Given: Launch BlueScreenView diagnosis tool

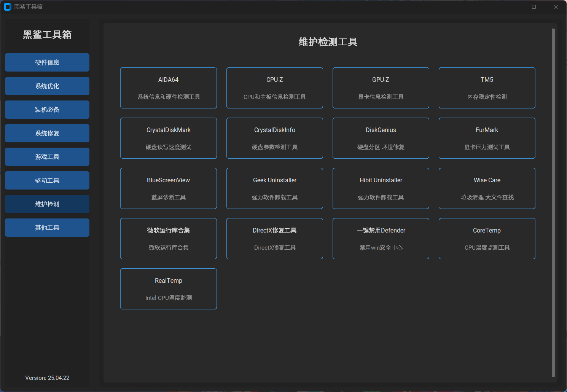Looking at the screenshot, I should pyautogui.click(x=169, y=188).
